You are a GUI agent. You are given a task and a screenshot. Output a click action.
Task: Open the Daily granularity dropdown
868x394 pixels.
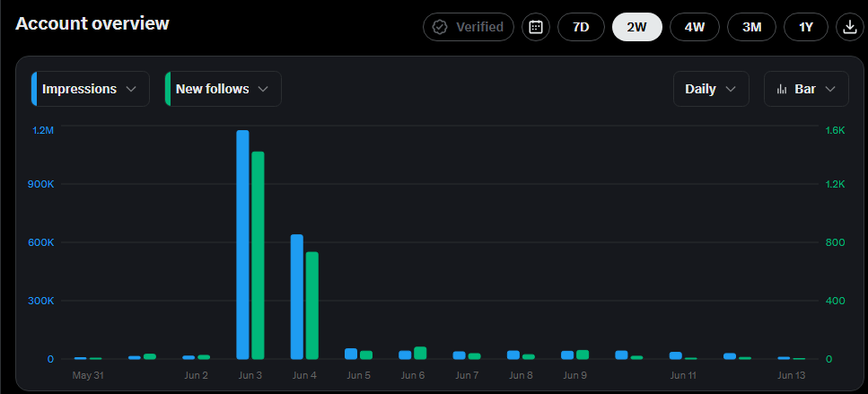pyautogui.click(x=711, y=89)
